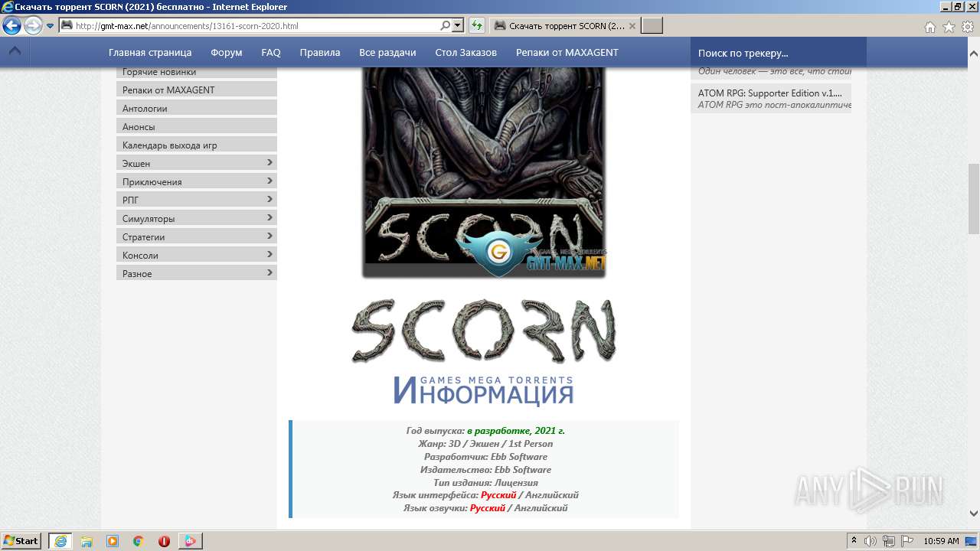980x551 pixels.
Task: Open the address bar autocomplete dropdown
Action: tap(458, 26)
